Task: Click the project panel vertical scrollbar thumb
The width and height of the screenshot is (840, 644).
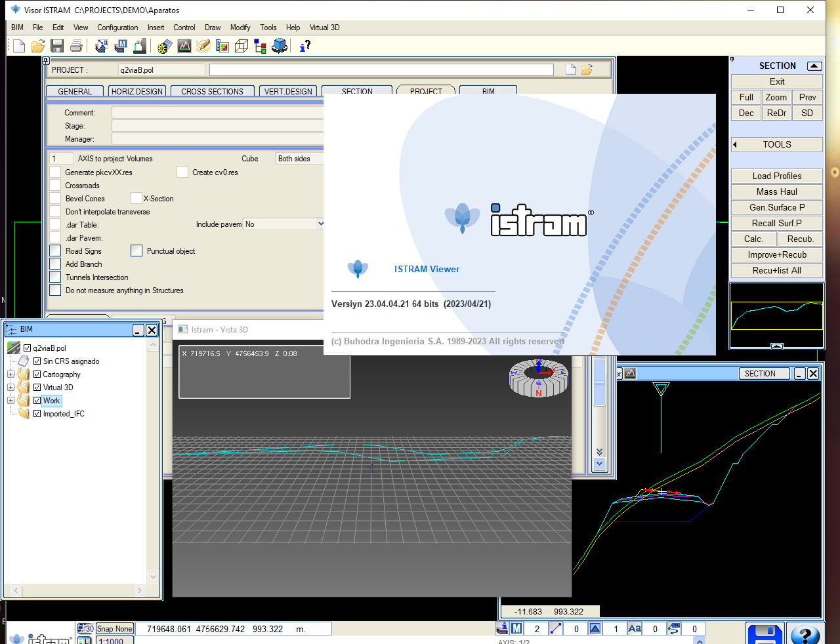Action: [599, 383]
